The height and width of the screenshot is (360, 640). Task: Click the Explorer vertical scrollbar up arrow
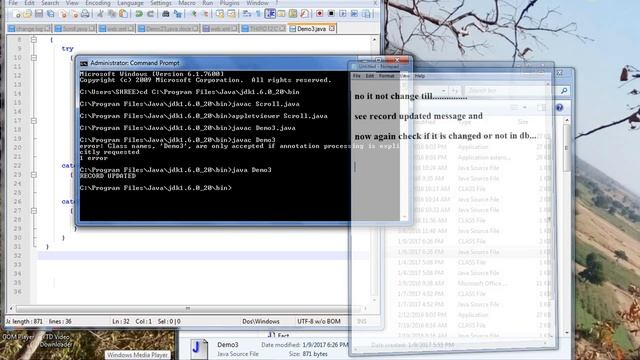(567, 120)
